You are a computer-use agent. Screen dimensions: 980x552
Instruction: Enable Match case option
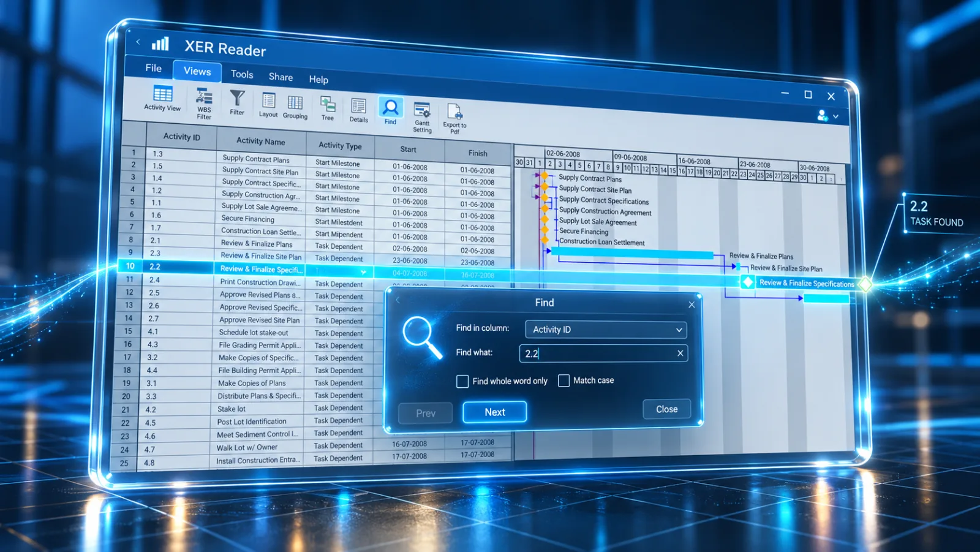tap(563, 380)
